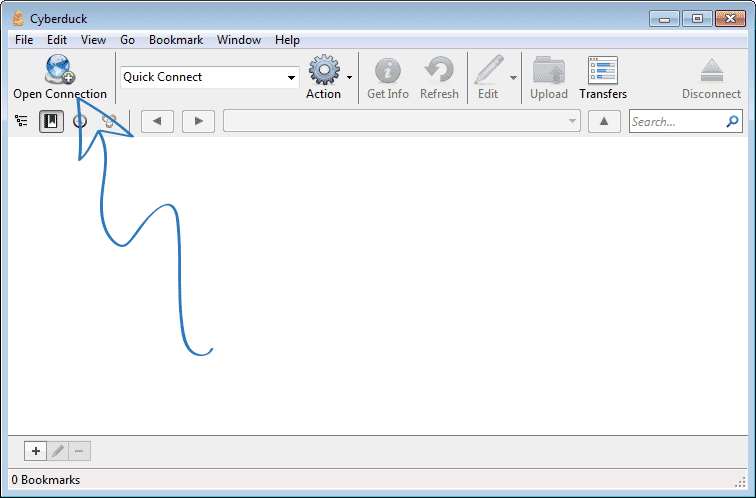Open the File menu
The width and height of the screenshot is (756, 498).
[24, 40]
